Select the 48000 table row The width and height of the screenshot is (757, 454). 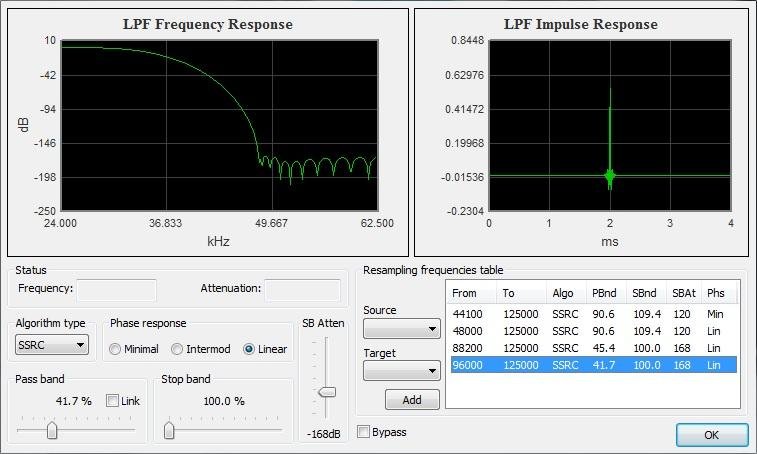pyautogui.click(x=592, y=331)
